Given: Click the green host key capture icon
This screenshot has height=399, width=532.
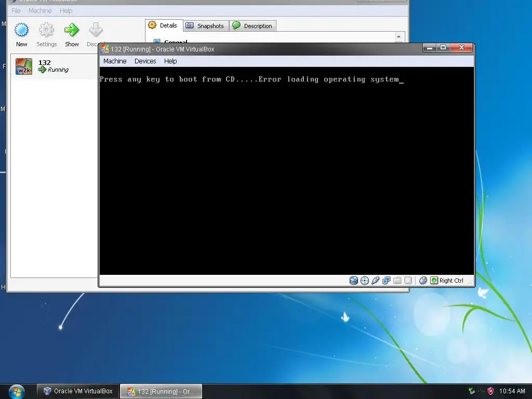Looking at the screenshot, I should pos(434,281).
